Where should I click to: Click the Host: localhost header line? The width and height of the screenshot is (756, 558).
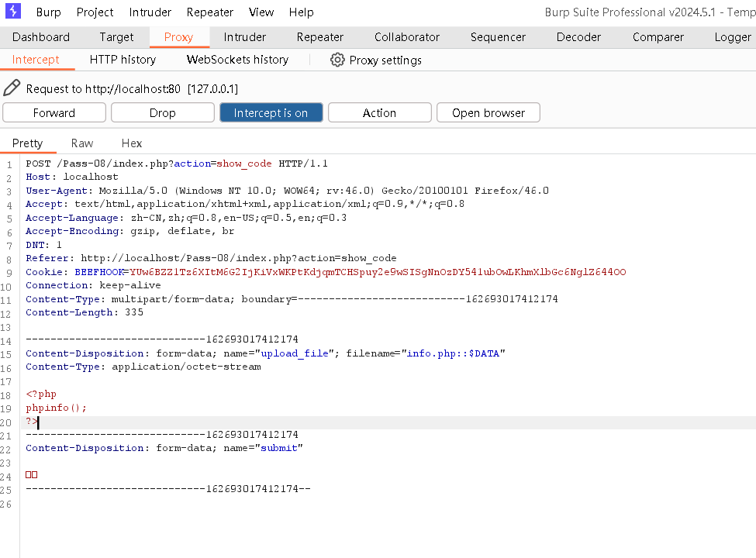coord(72,177)
